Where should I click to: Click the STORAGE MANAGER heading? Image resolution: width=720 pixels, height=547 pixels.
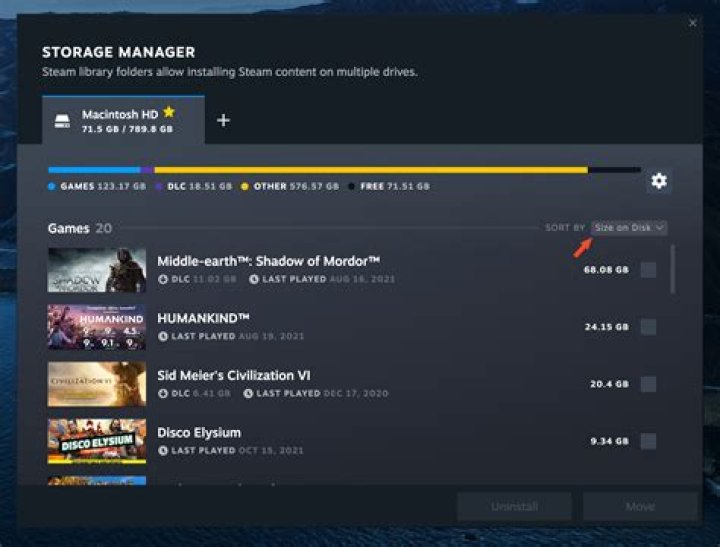click(x=118, y=52)
